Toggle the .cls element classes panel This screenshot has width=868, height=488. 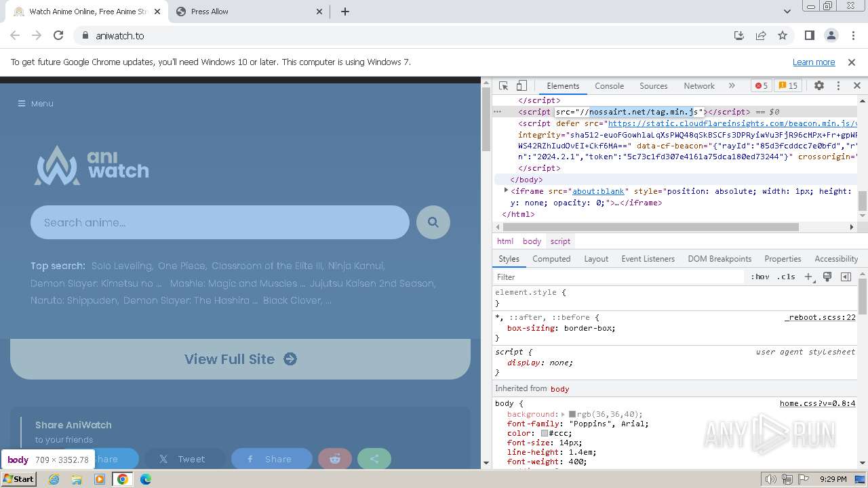point(786,277)
